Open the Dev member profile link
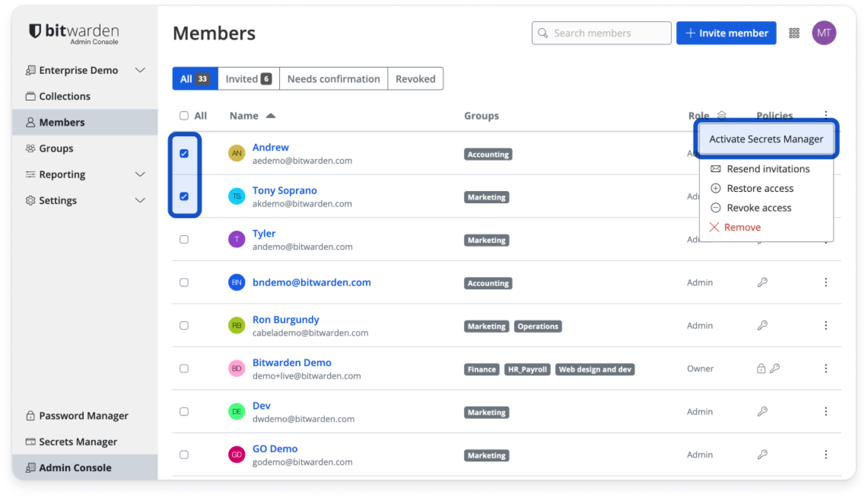This screenshot has height=499, width=868. click(x=261, y=406)
